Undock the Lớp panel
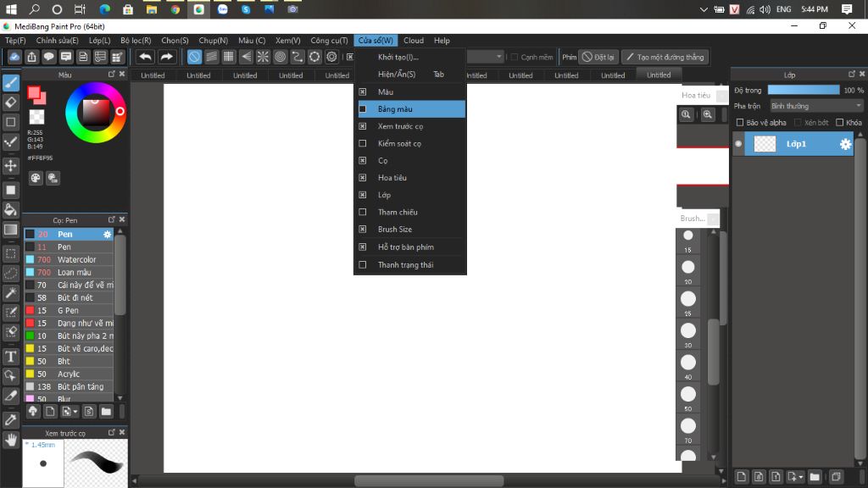Image resolution: width=868 pixels, height=488 pixels. pos(851,75)
